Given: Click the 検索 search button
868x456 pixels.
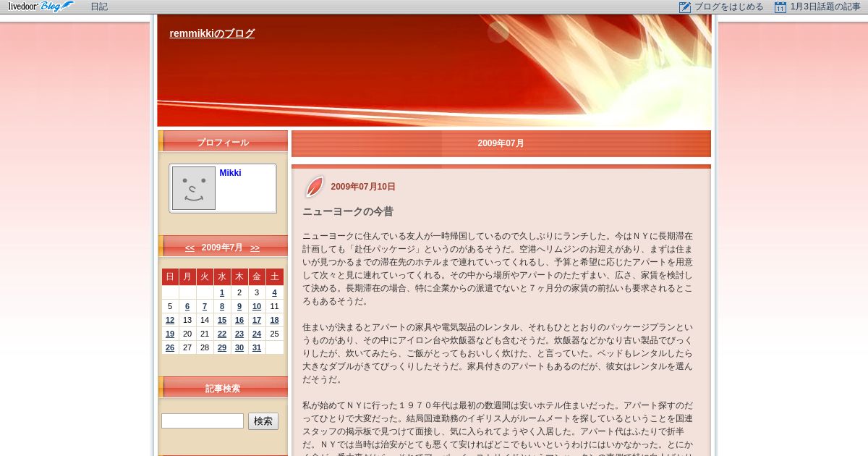Looking at the screenshot, I should click(x=263, y=421).
